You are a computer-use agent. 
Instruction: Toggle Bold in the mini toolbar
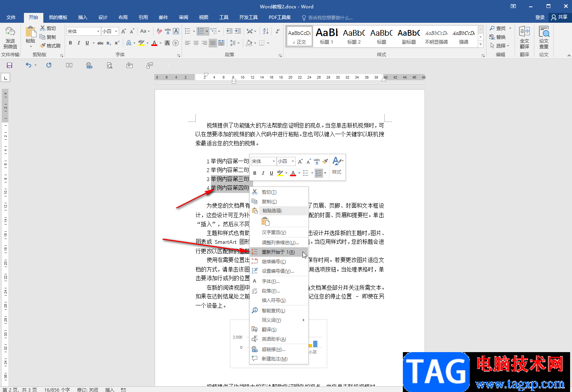click(x=255, y=173)
